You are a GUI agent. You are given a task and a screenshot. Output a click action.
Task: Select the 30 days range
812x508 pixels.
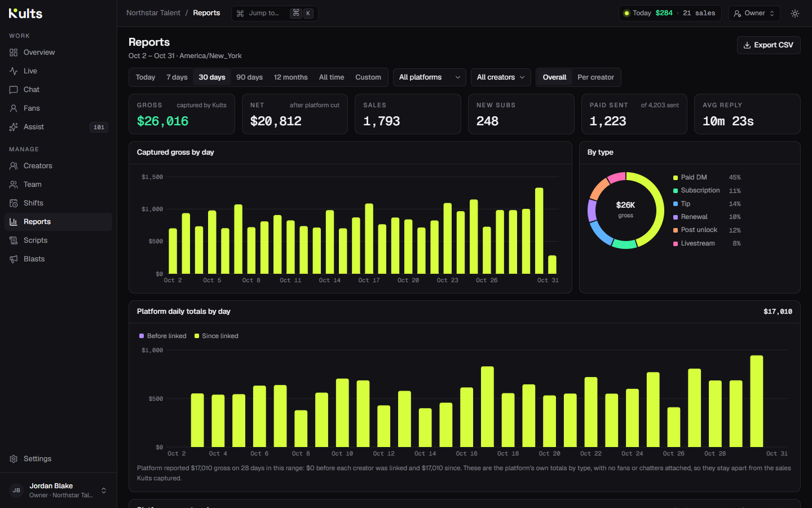tap(212, 77)
